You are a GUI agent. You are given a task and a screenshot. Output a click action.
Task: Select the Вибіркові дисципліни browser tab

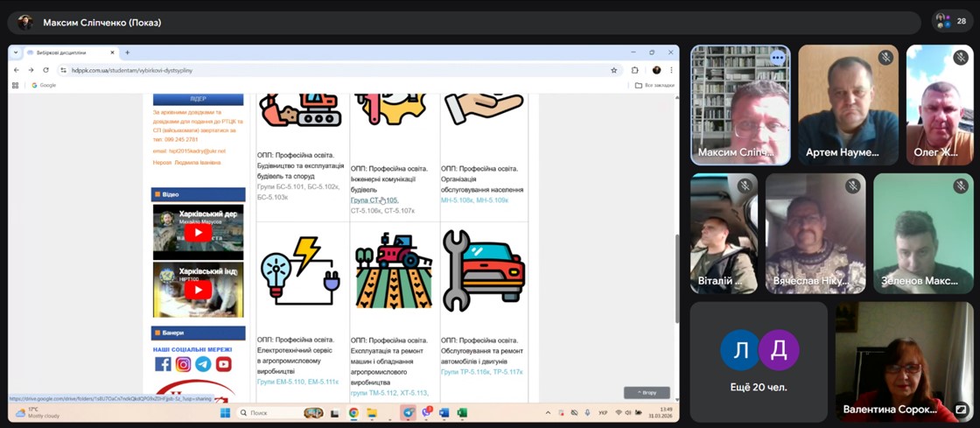[72, 53]
